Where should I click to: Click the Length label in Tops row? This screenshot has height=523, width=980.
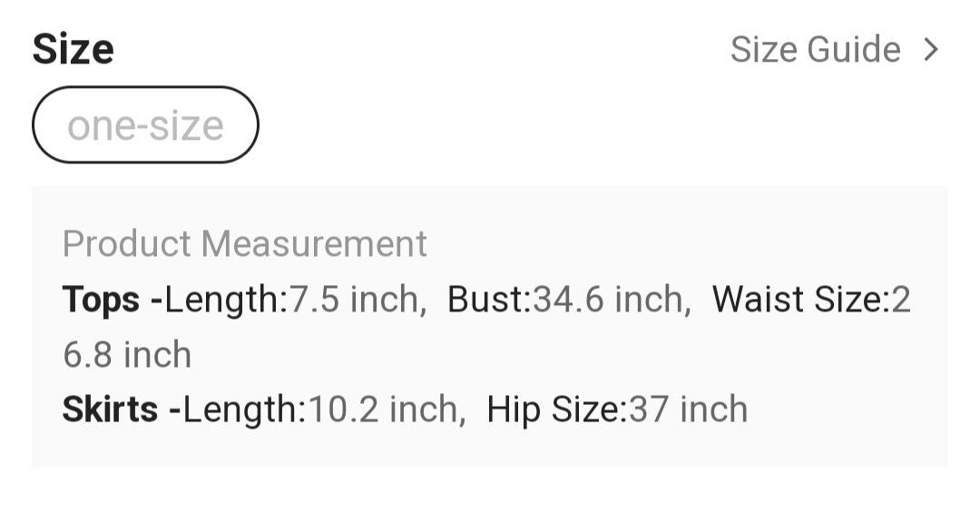[224, 300]
